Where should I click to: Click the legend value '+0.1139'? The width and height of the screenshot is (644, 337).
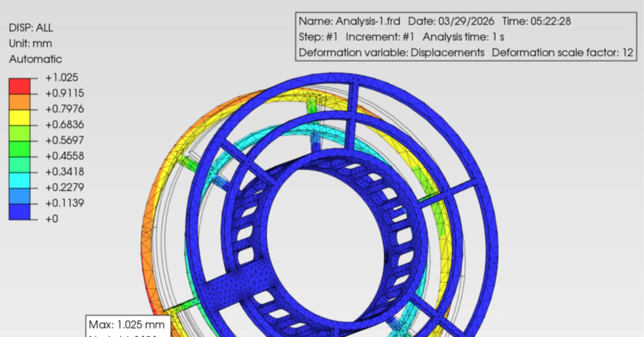tap(64, 203)
